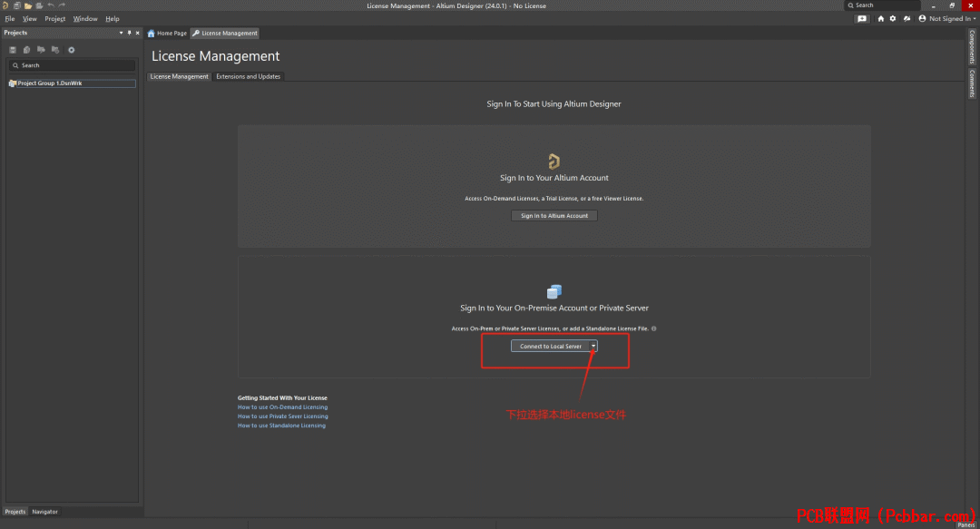
Task: Open a file using the folder icon
Action: (28, 5)
